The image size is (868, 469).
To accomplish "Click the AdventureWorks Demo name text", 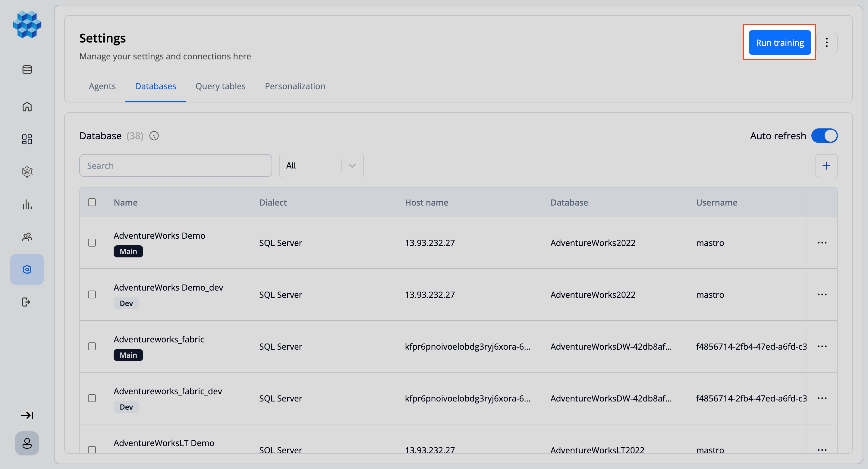I will tap(159, 235).
